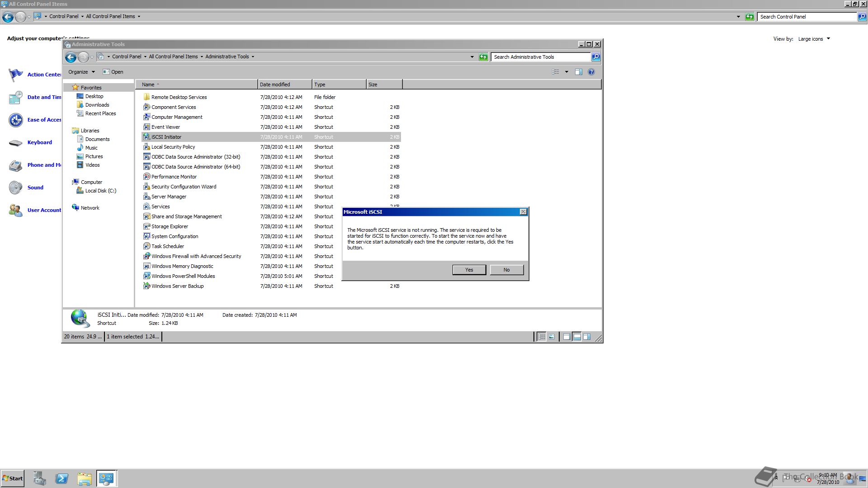Image resolution: width=868 pixels, height=488 pixels.
Task: Select the Windows PowerShell Modules icon
Action: coord(146,276)
